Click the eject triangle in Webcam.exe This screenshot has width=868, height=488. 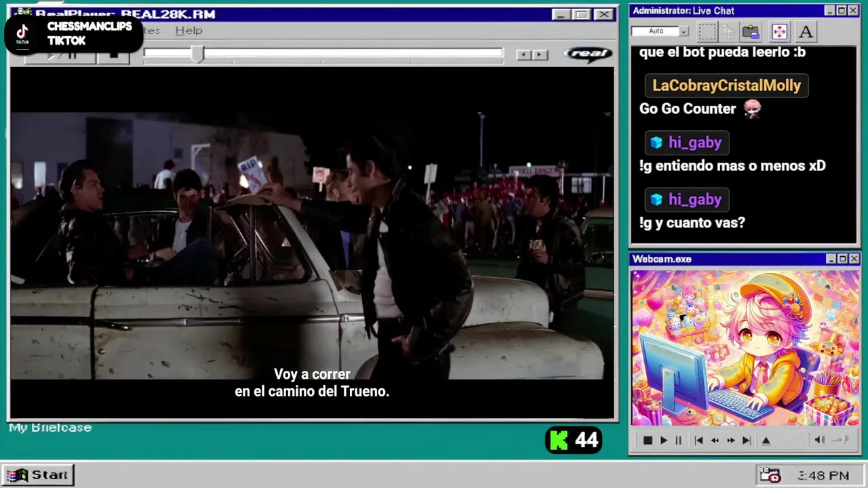[766, 440]
